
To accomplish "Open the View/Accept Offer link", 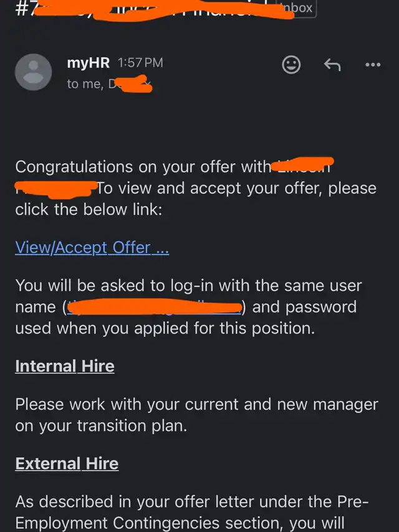I will 92,248.
